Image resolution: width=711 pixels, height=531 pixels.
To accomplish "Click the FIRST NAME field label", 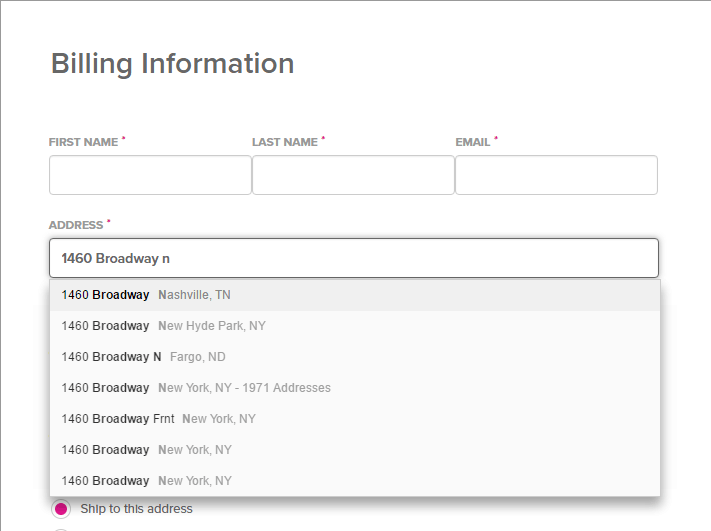I will click(x=83, y=142).
